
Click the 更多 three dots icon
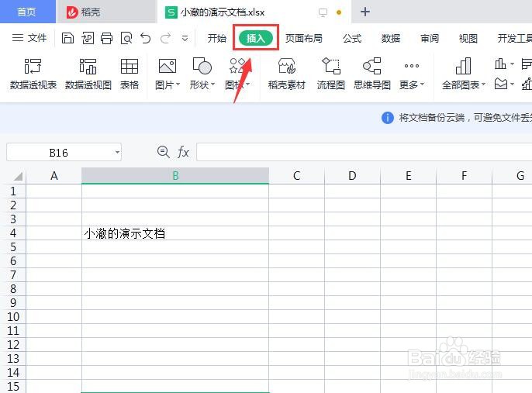click(412, 66)
